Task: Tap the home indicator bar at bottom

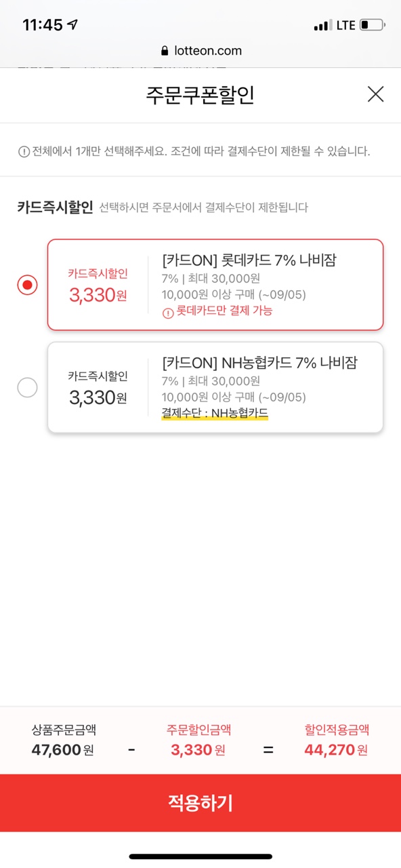Action: 200,856
